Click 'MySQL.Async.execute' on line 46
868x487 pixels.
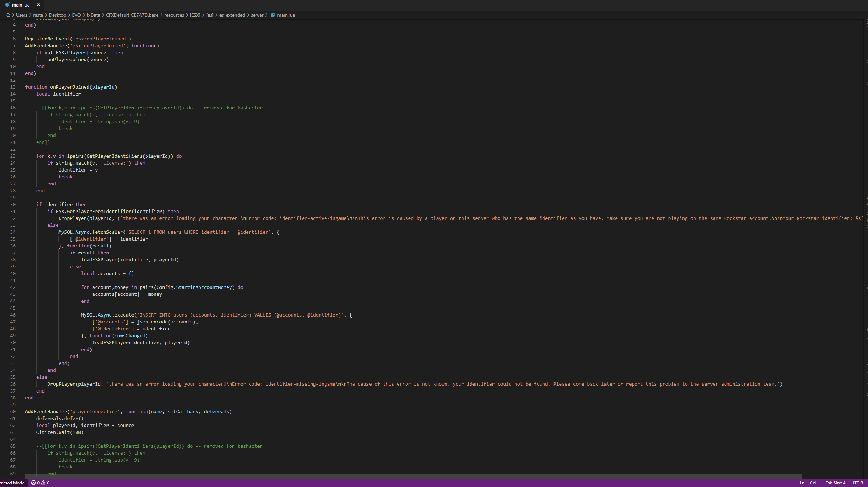click(108, 315)
